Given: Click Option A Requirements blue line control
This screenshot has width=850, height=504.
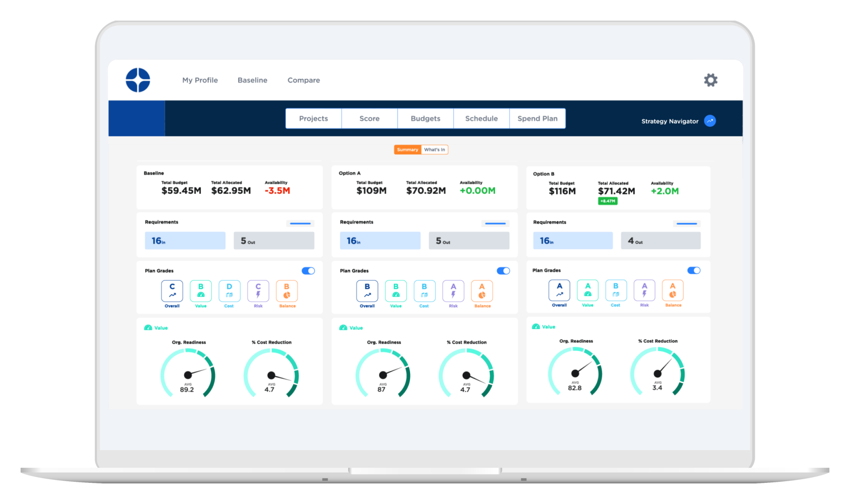Looking at the screenshot, I should pos(495,224).
